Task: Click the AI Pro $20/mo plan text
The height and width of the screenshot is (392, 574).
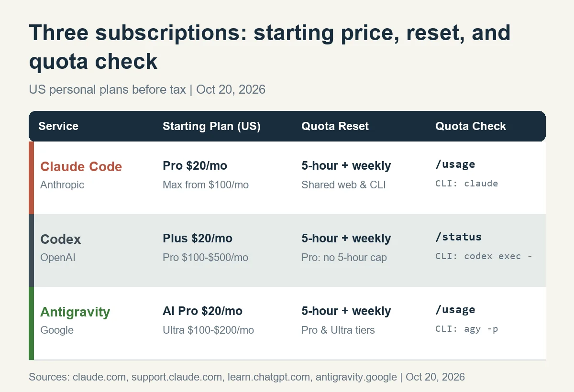Action: click(x=202, y=311)
